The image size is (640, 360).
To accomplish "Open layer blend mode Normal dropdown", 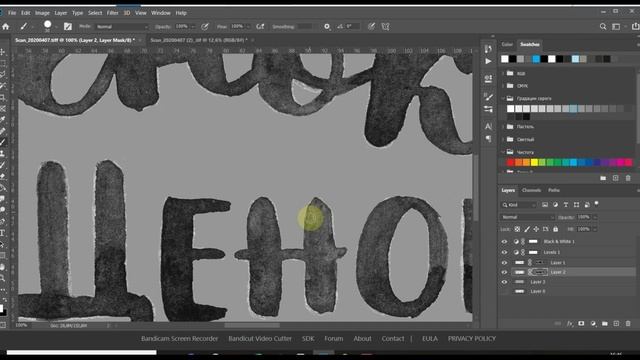I will tap(527, 217).
